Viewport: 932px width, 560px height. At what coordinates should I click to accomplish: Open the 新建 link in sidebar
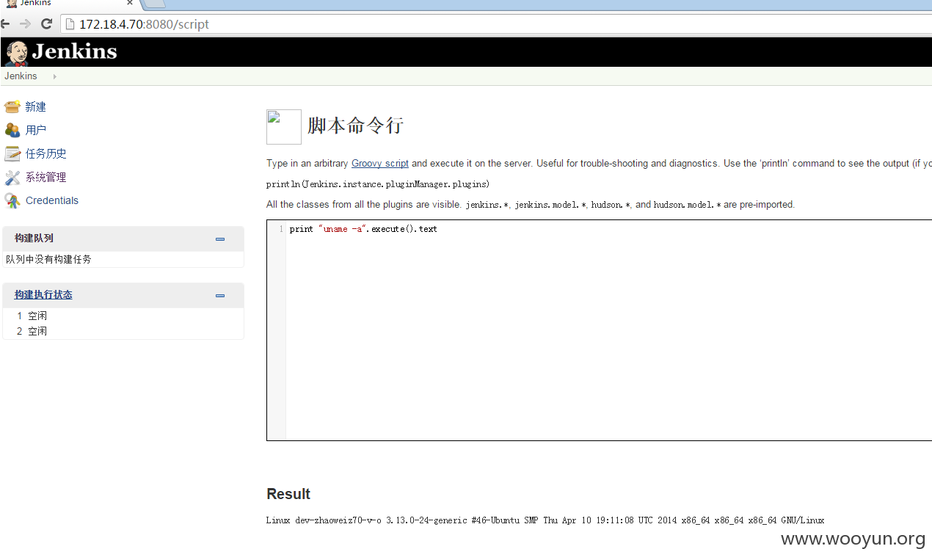(35, 107)
